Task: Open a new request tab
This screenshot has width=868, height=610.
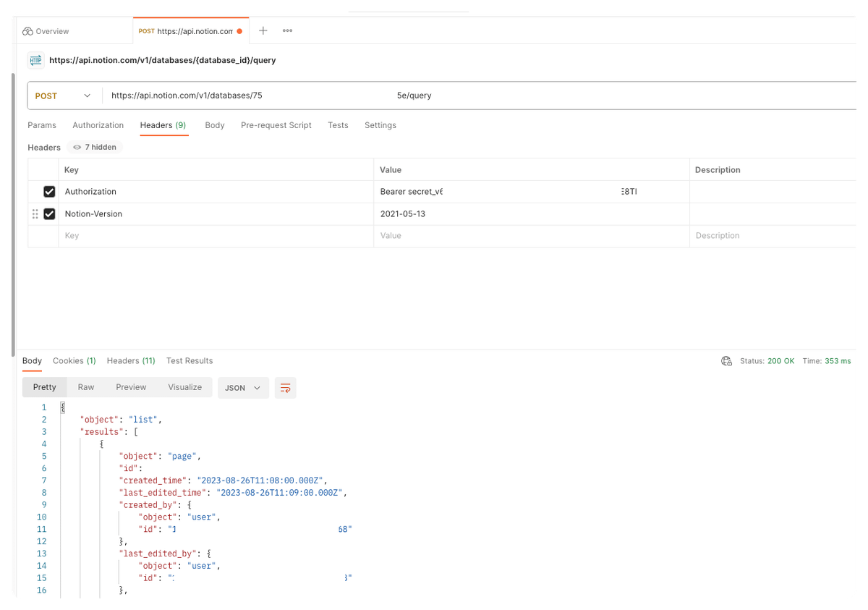Action: 263,30
